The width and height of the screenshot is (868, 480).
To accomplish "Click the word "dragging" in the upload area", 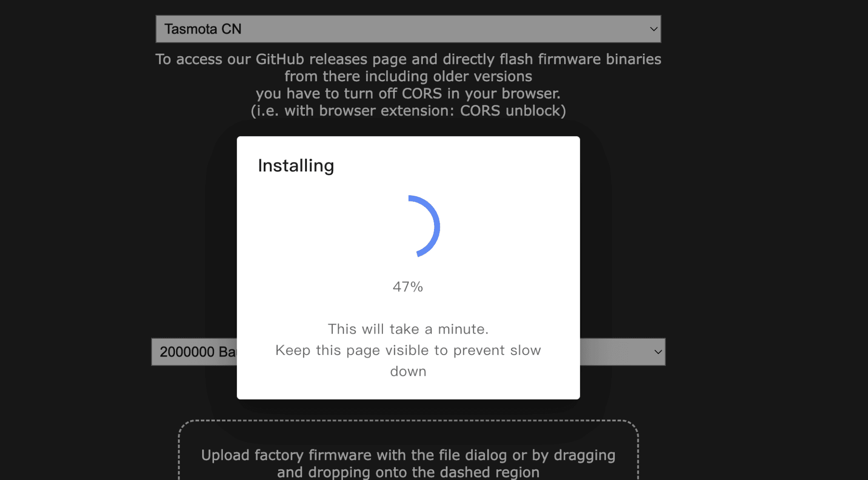I will 584,455.
